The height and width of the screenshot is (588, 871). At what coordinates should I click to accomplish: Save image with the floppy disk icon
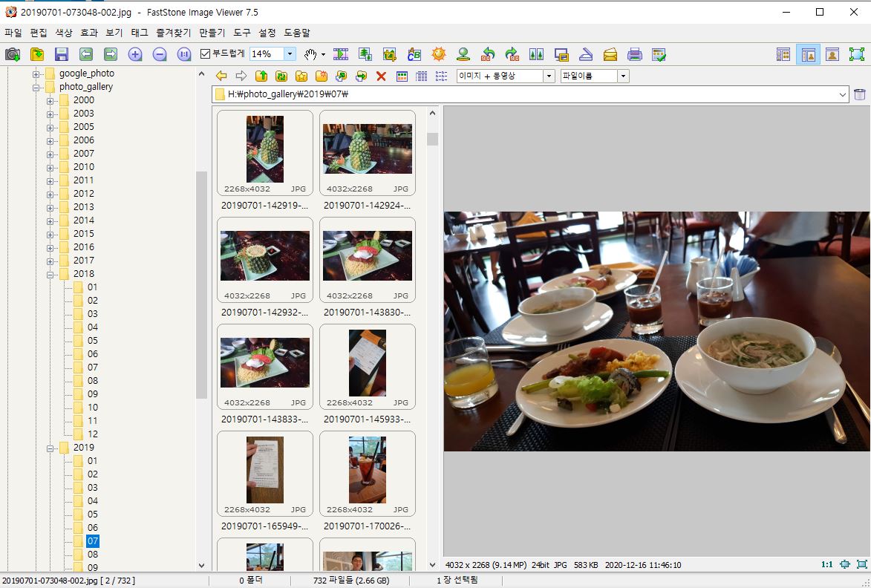point(61,54)
